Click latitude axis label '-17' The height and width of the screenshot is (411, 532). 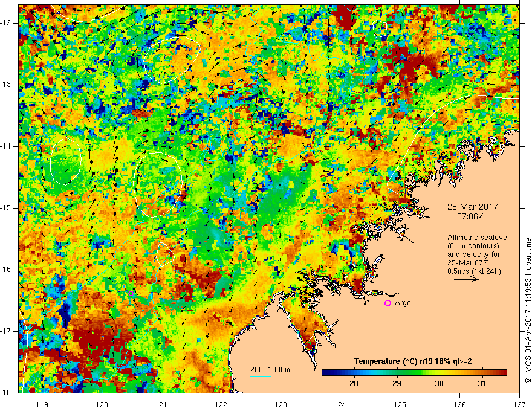pos(7,331)
